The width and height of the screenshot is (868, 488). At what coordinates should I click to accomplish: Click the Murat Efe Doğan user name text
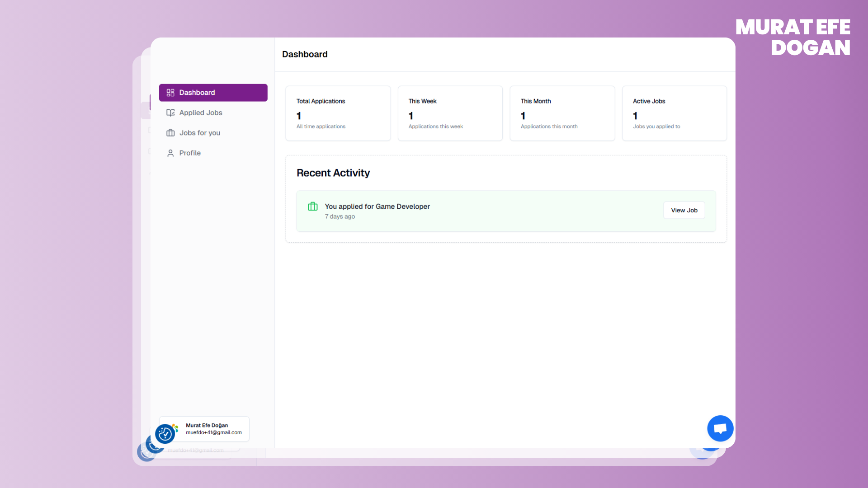pyautogui.click(x=207, y=425)
